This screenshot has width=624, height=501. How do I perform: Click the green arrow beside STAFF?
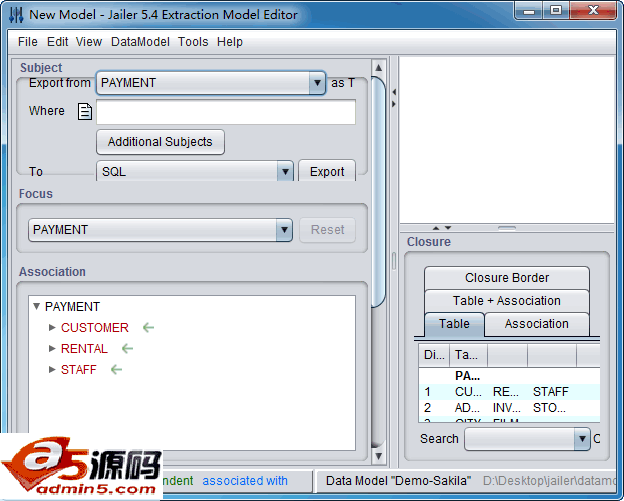tap(116, 370)
